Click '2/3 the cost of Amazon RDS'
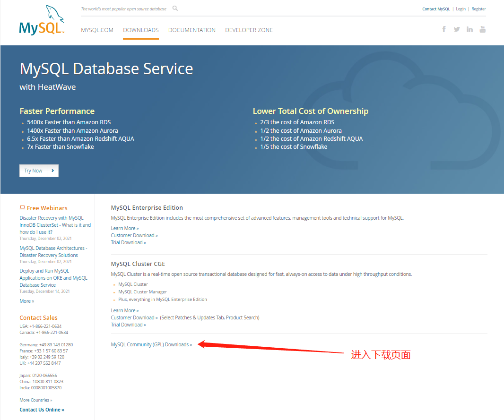Screen dimensions: 504x420 (x=297, y=122)
